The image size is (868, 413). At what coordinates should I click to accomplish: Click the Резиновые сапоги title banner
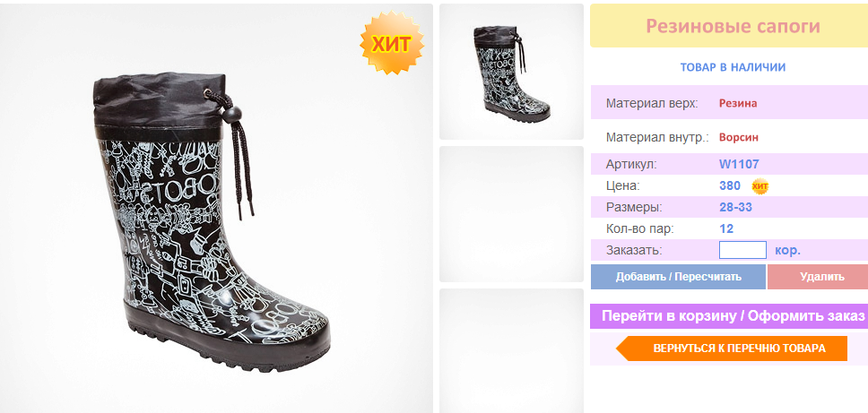coord(729,25)
